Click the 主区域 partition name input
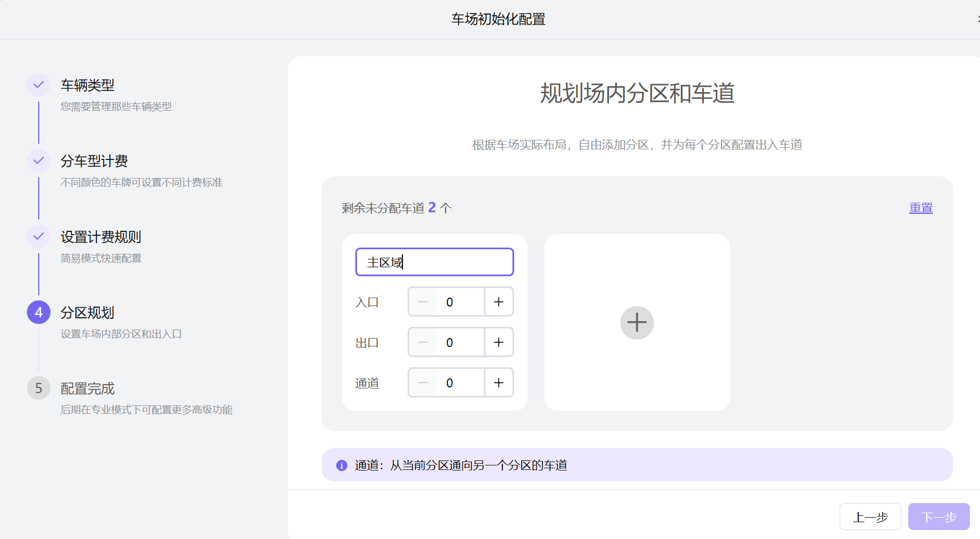Image resolution: width=980 pixels, height=539 pixels. [x=434, y=262]
